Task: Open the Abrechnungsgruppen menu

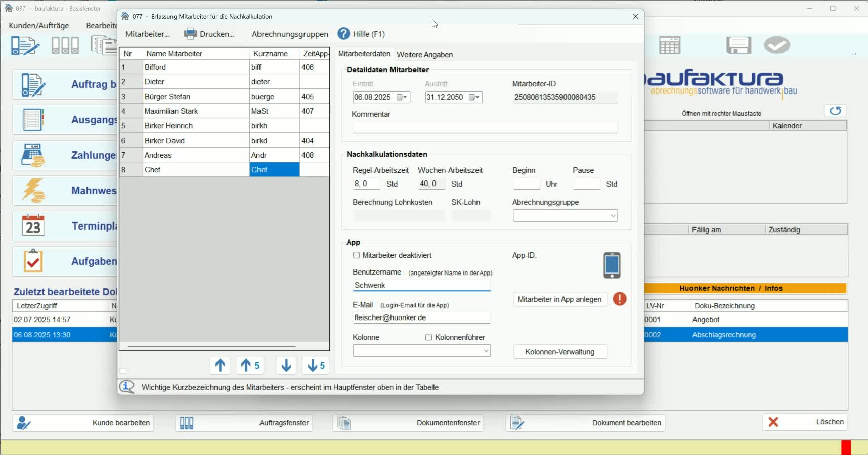Action: pyautogui.click(x=290, y=34)
